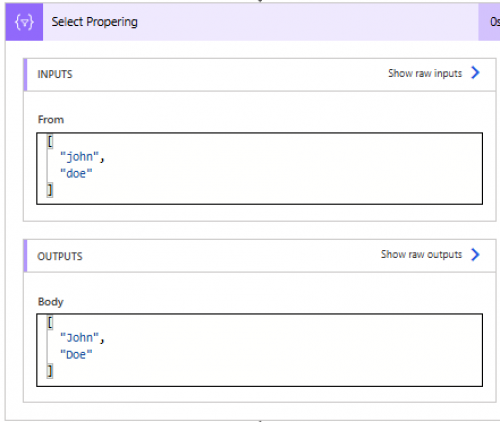Click the Body field label
This screenshot has width=500, height=422.
[51, 302]
